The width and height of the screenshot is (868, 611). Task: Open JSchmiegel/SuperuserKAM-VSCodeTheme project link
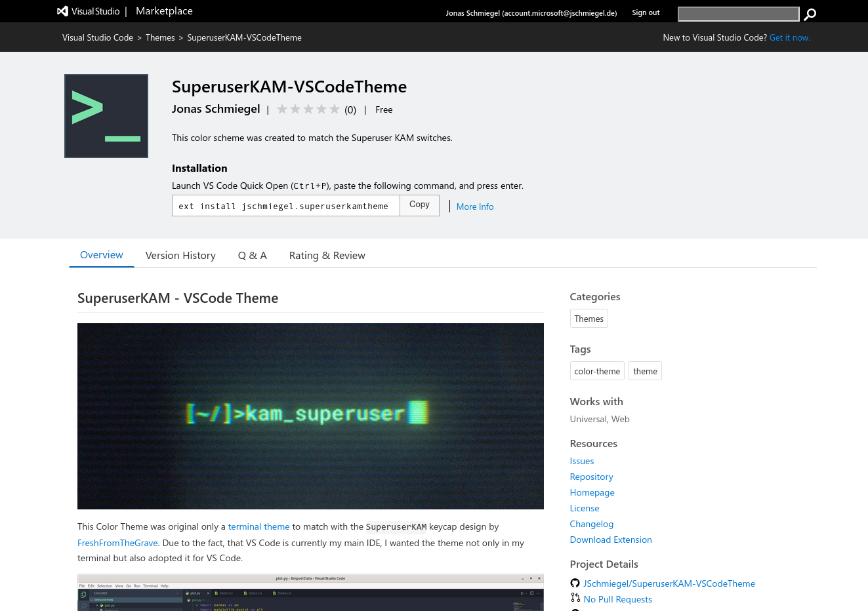pyautogui.click(x=669, y=583)
